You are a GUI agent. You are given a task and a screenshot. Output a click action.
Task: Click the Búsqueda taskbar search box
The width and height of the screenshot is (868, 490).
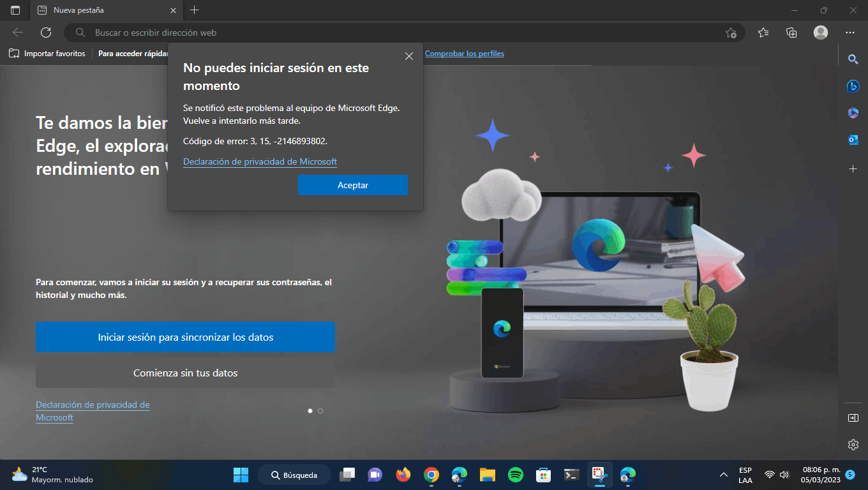pos(294,475)
